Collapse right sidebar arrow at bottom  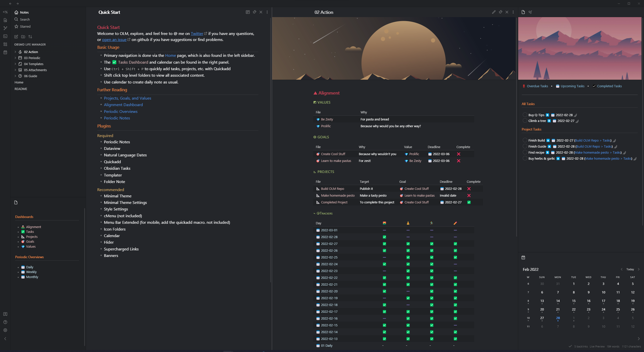click(x=638, y=339)
